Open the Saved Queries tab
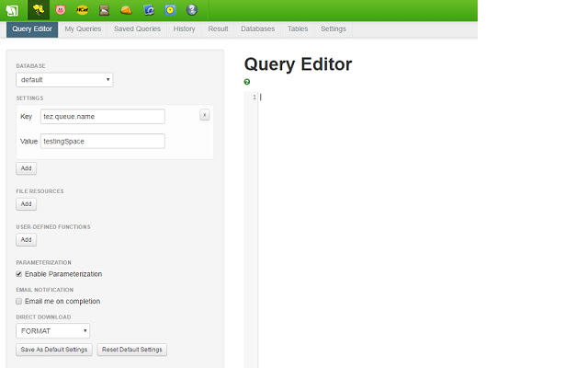 tap(137, 29)
